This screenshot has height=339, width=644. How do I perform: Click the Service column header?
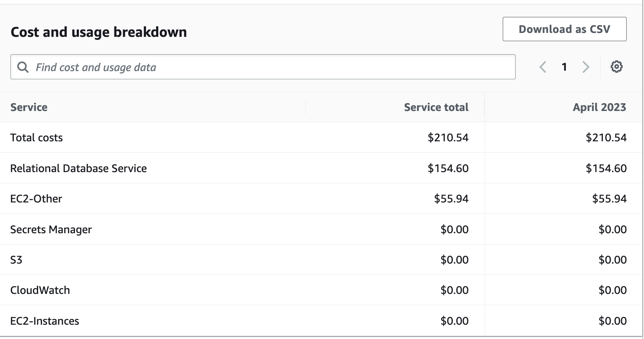click(29, 107)
